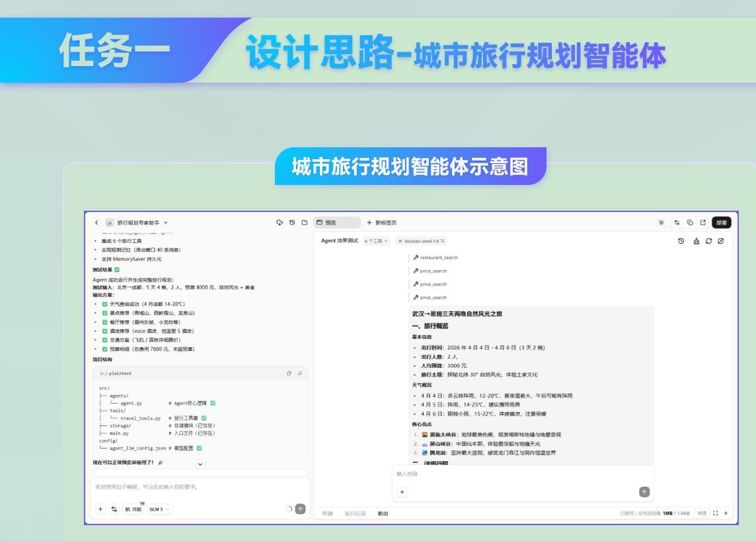Switch to the 预览 tab
756x541 pixels.
tap(337, 223)
